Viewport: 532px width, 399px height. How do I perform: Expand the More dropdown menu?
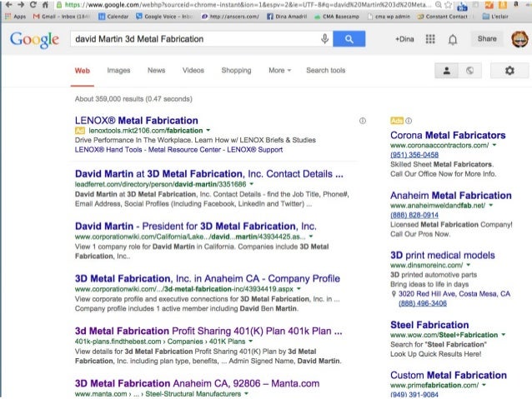tap(280, 71)
